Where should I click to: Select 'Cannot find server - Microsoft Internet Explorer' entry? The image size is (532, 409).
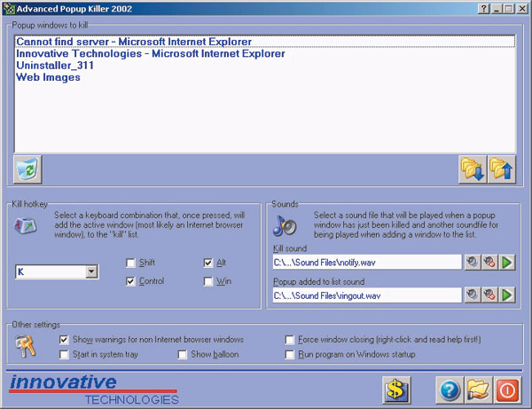(x=265, y=42)
